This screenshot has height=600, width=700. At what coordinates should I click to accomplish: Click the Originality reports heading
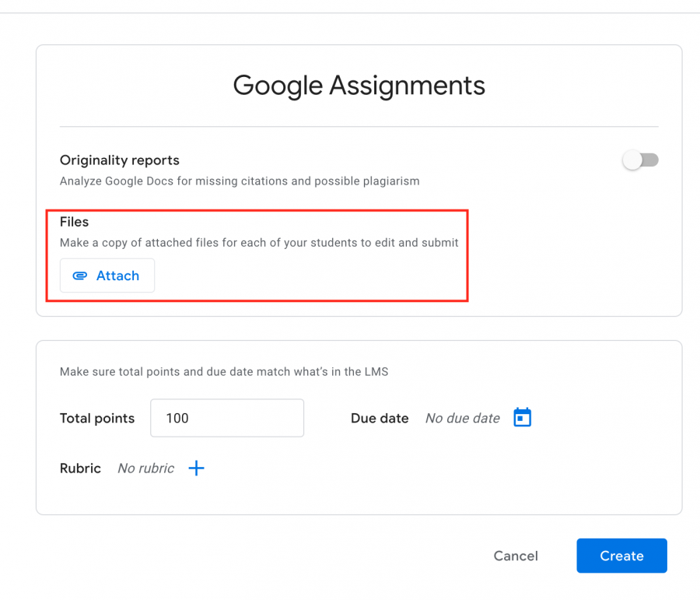pyautogui.click(x=120, y=160)
